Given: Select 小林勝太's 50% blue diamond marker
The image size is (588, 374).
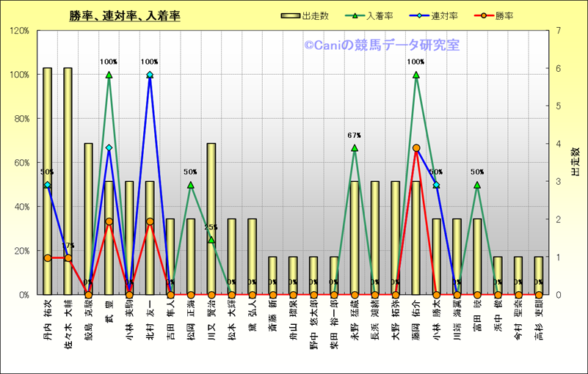Looking at the screenshot, I should click(436, 185).
